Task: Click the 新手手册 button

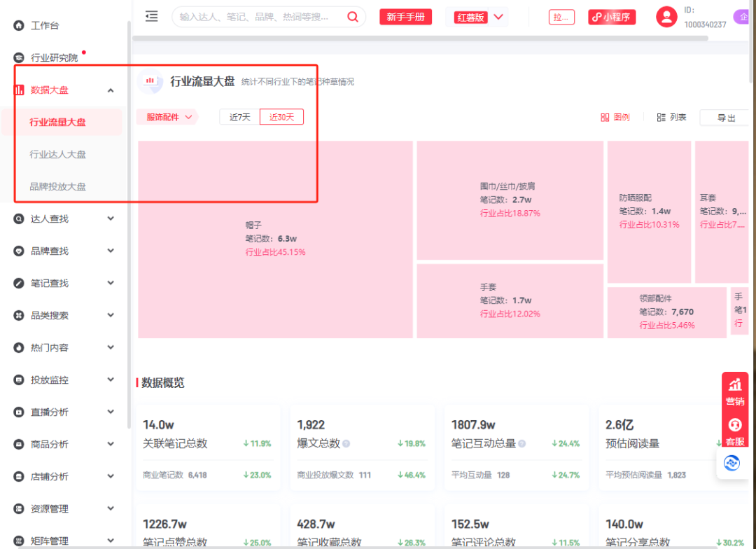Action: pos(405,17)
